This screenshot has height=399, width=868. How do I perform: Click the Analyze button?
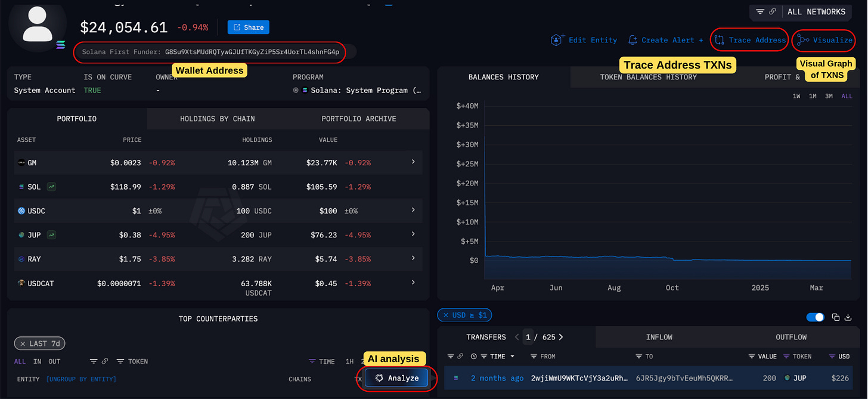tap(396, 378)
